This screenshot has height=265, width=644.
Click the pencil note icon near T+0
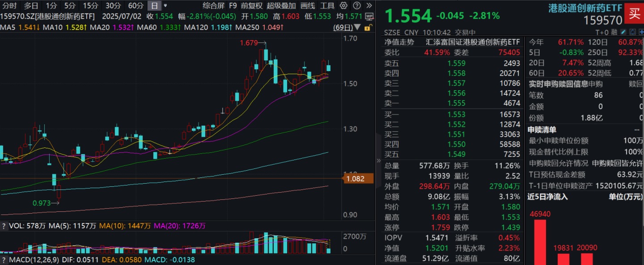pyautogui.click(x=623, y=32)
